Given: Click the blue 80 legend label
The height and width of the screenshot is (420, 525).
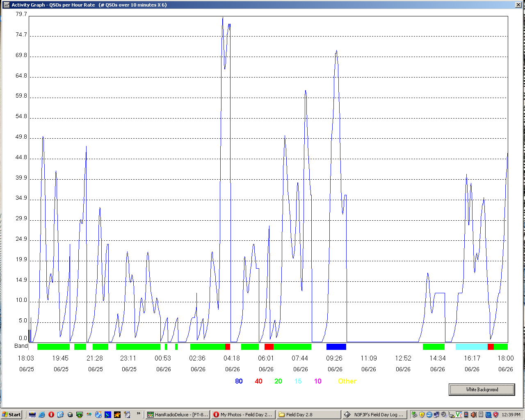Looking at the screenshot, I should pyautogui.click(x=239, y=381).
